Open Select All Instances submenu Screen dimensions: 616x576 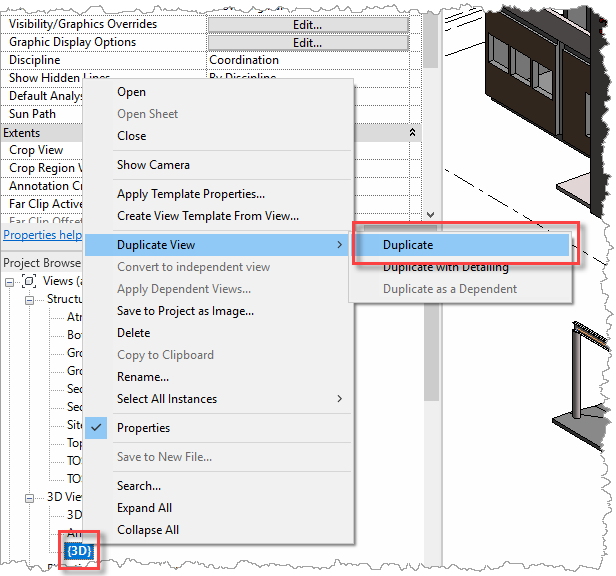point(217,399)
